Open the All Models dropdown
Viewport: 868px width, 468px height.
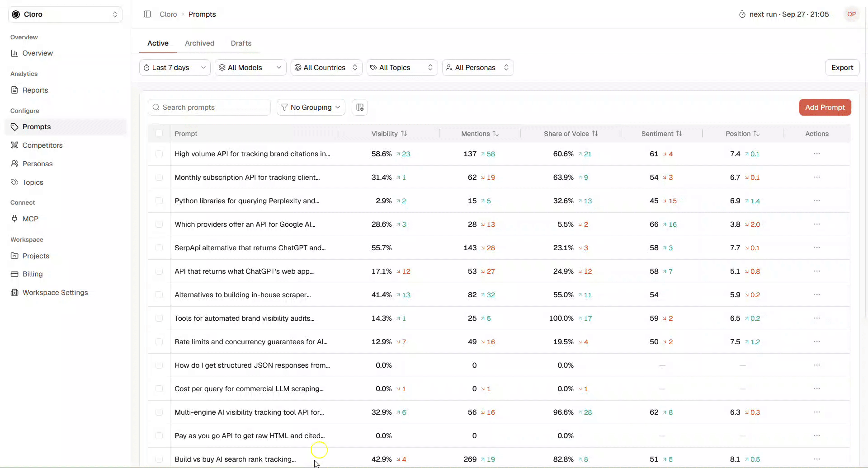250,67
